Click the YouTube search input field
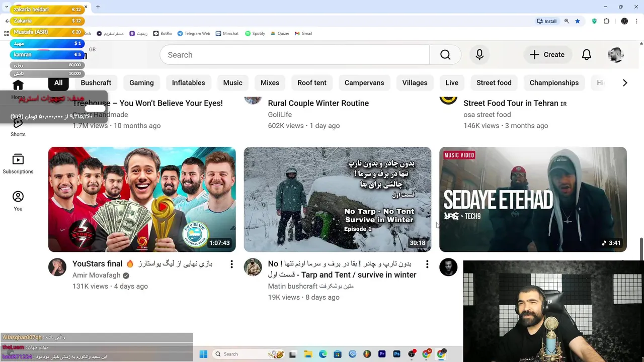644x362 pixels. tap(295, 55)
